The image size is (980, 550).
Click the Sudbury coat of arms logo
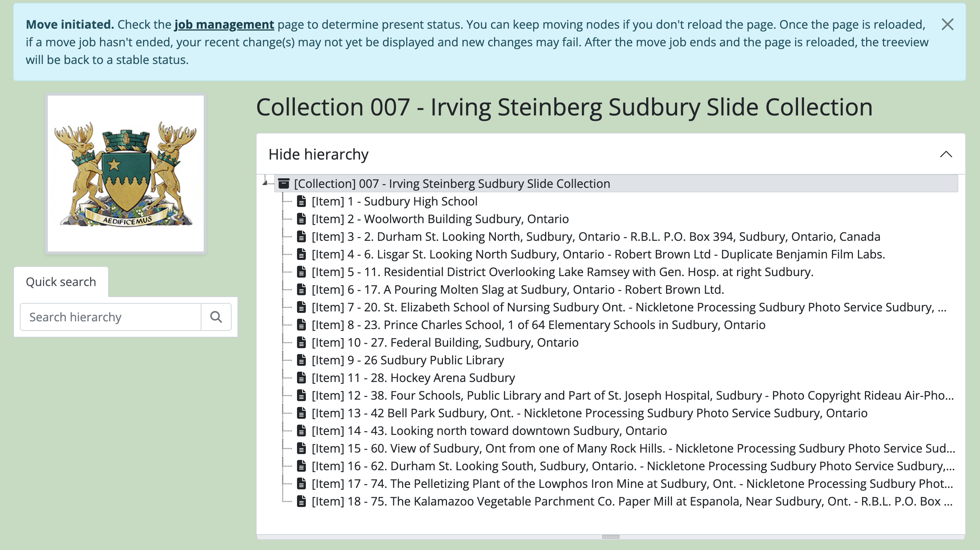pos(126,174)
